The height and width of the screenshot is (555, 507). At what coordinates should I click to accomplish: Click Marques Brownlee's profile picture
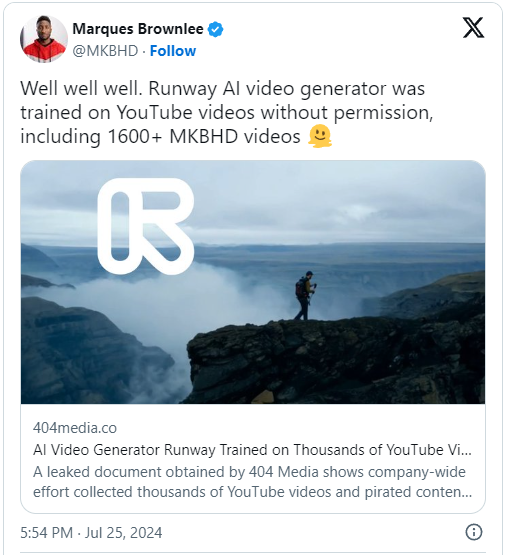click(44, 39)
